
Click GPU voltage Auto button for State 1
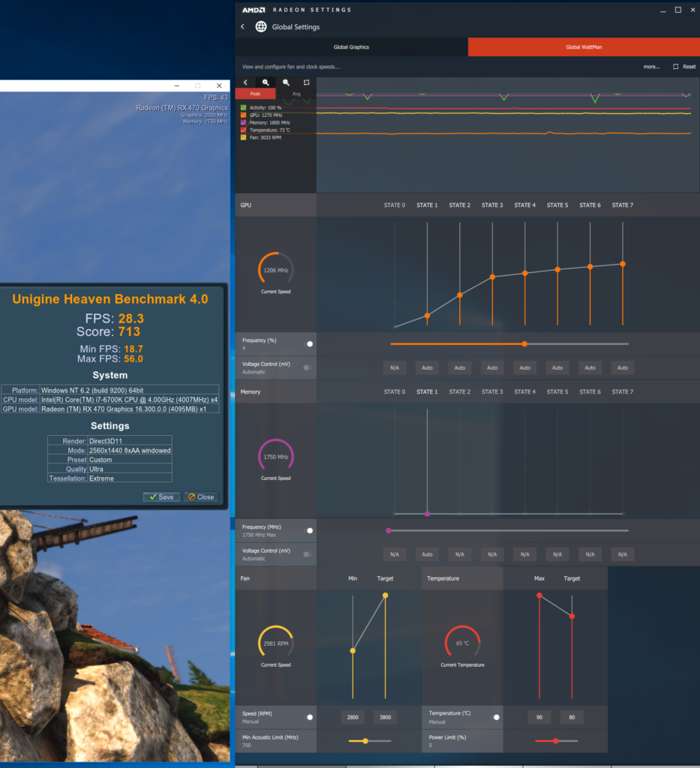point(427,367)
